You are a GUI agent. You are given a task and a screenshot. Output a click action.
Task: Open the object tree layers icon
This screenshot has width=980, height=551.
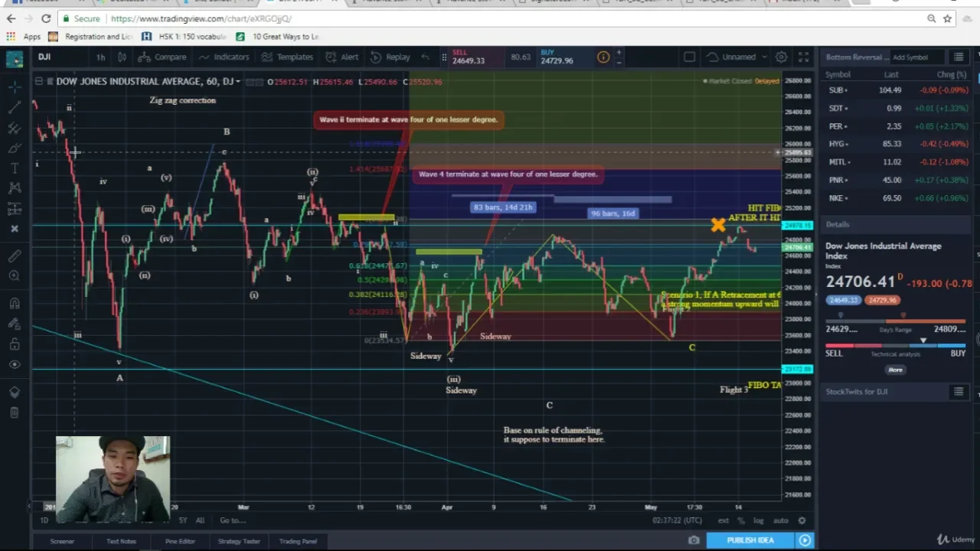15,392
